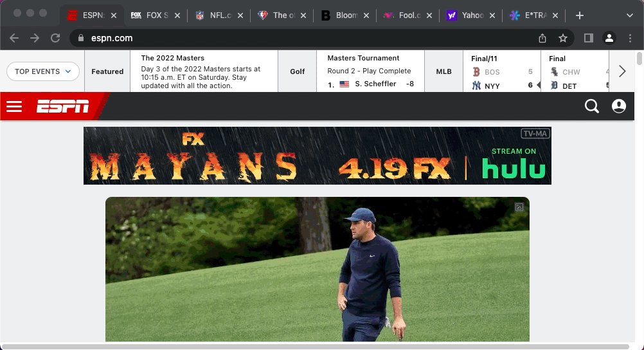The width and height of the screenshot is (644, 350).
Task: Go forward with browser arrow
Action: 35,38
